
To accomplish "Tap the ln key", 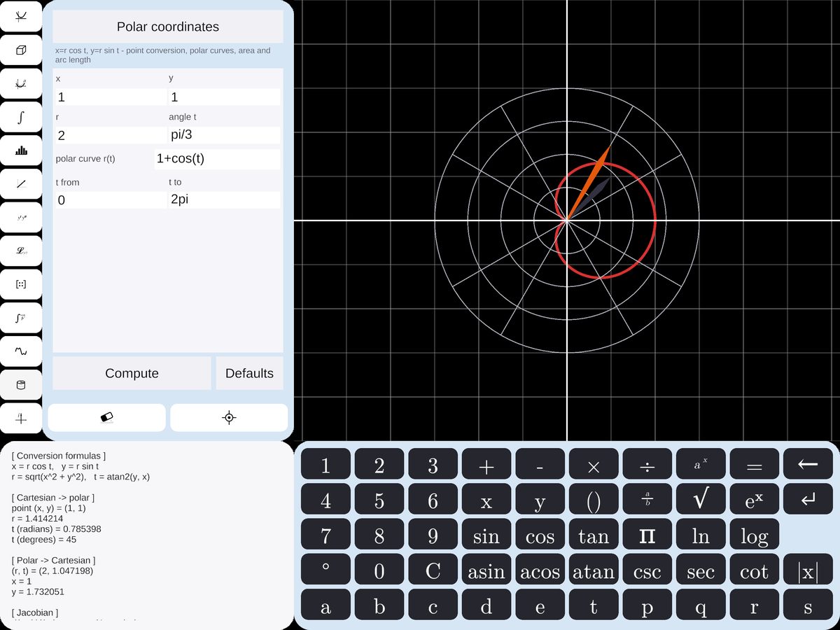I will 701,535.
